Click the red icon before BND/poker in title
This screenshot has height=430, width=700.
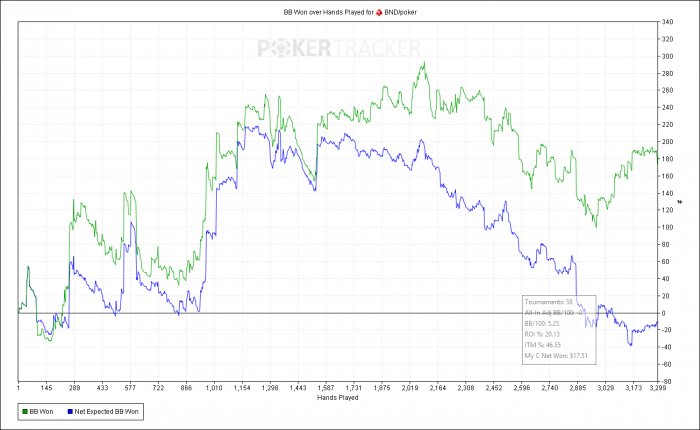pyautogui.click(x=379, y=13)
